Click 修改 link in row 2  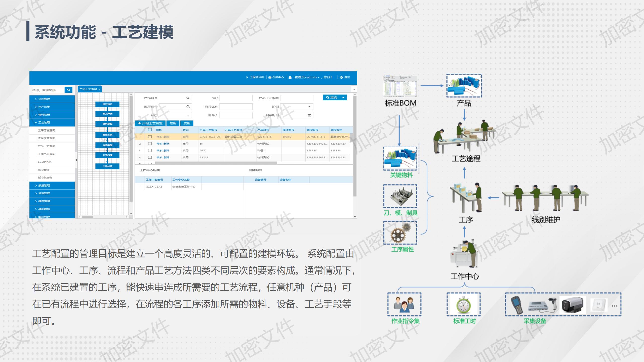(159, 144)
